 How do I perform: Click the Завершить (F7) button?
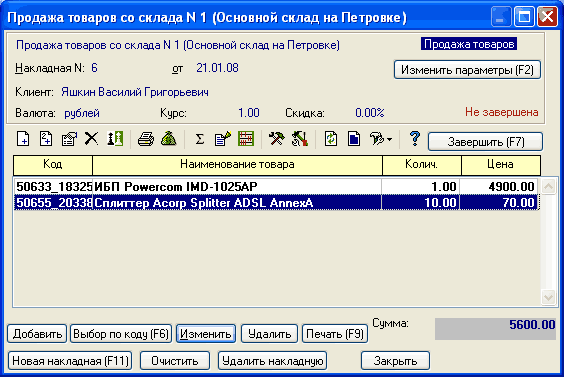(x=485, y=142)
